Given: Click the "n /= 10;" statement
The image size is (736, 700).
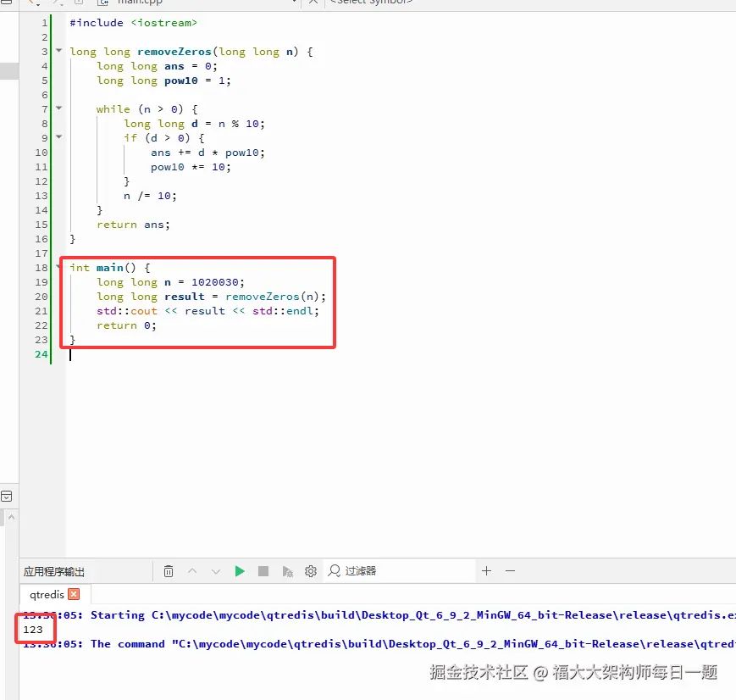Looking at the screenshot, I should click(150, 196).
